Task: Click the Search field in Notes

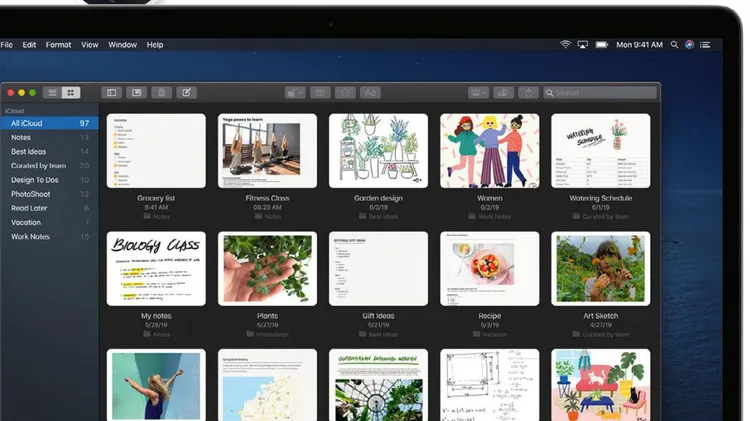Action: click(600, 93)
